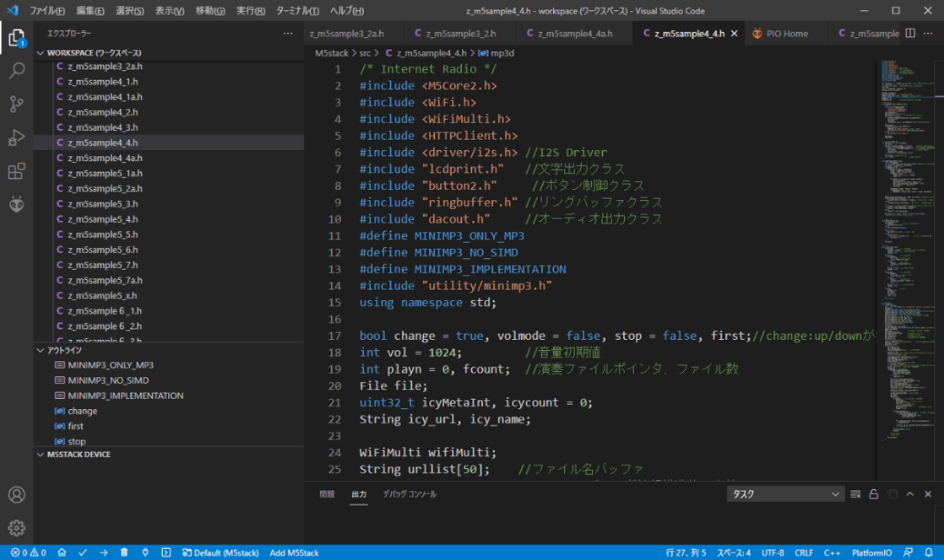Screen dimensions: 944x560
Task: Open Source Control view
Action: coord(16,105)
